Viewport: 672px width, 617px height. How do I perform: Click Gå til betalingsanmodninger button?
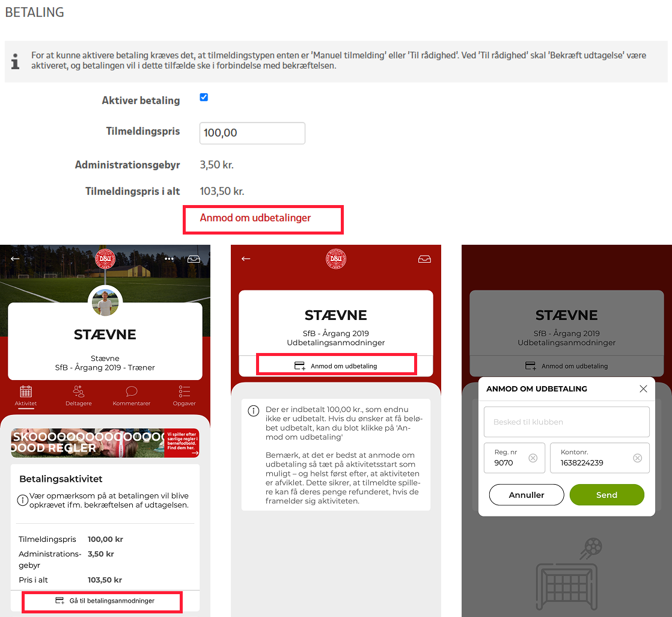click(105, 601)
